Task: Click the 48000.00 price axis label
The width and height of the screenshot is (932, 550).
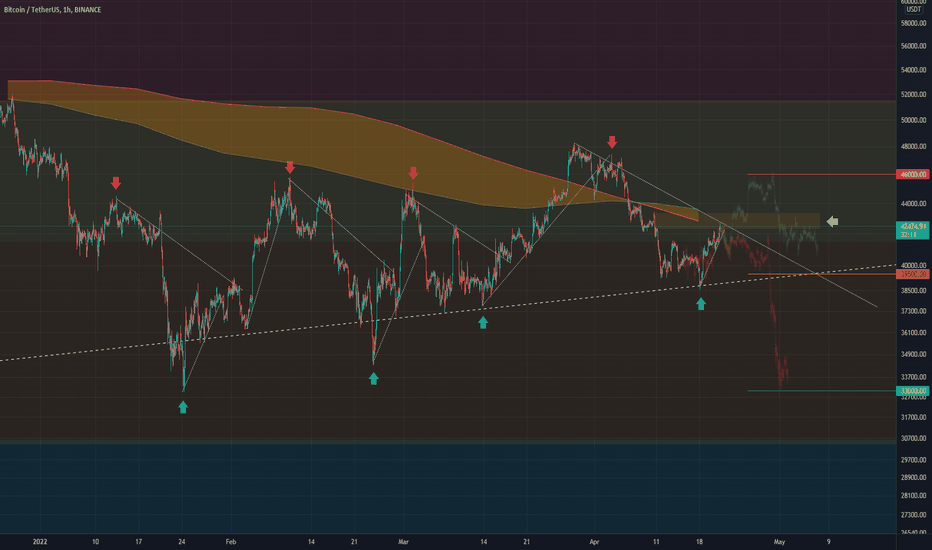Action: point(914,146)
